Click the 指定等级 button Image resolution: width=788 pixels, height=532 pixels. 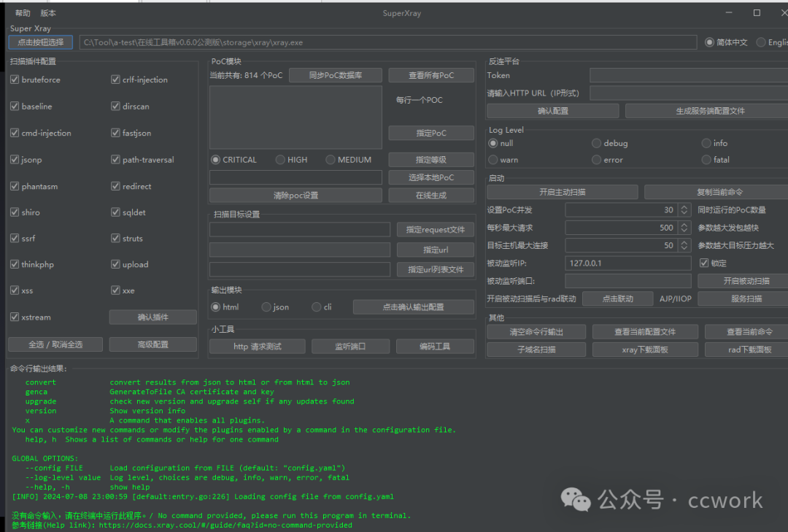(x=431, y=159)
